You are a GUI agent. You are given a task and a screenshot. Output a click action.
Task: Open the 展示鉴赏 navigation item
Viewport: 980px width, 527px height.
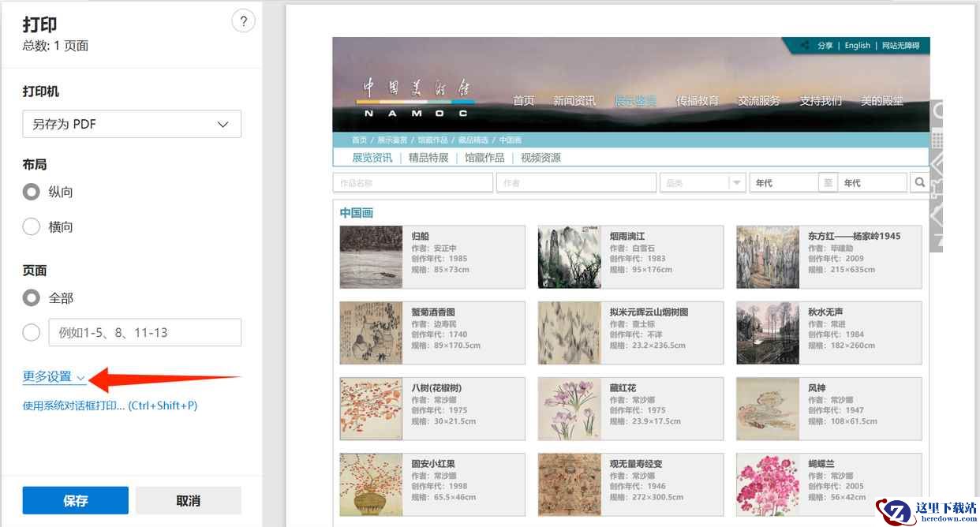(x=636, y=100)
